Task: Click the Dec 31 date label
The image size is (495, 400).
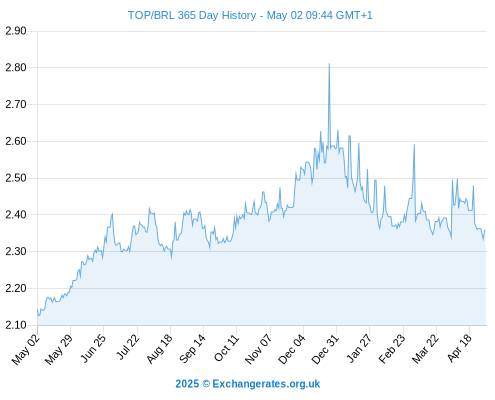Action: [x=325, y=349]
